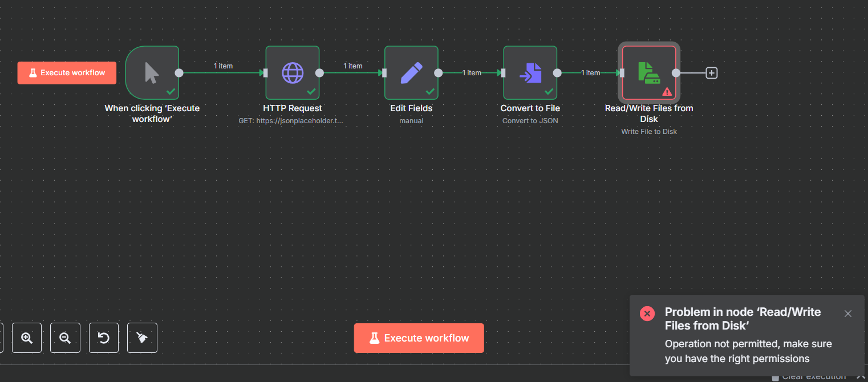Click the 'Convert to JSON' subtitle
This screenshot has width=868, height=382.
click(530, 121)
